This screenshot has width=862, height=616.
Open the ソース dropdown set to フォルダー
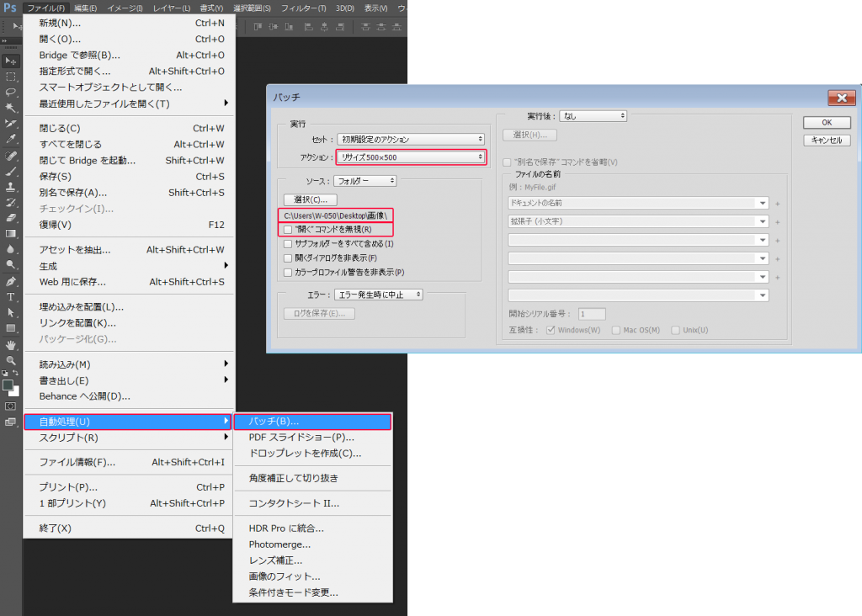click(x=365, y=181)
